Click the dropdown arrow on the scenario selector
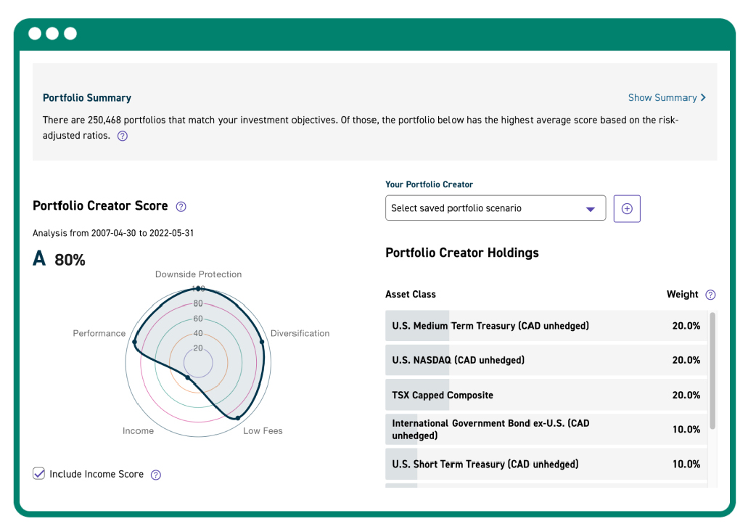 click(x=591, y=208)
